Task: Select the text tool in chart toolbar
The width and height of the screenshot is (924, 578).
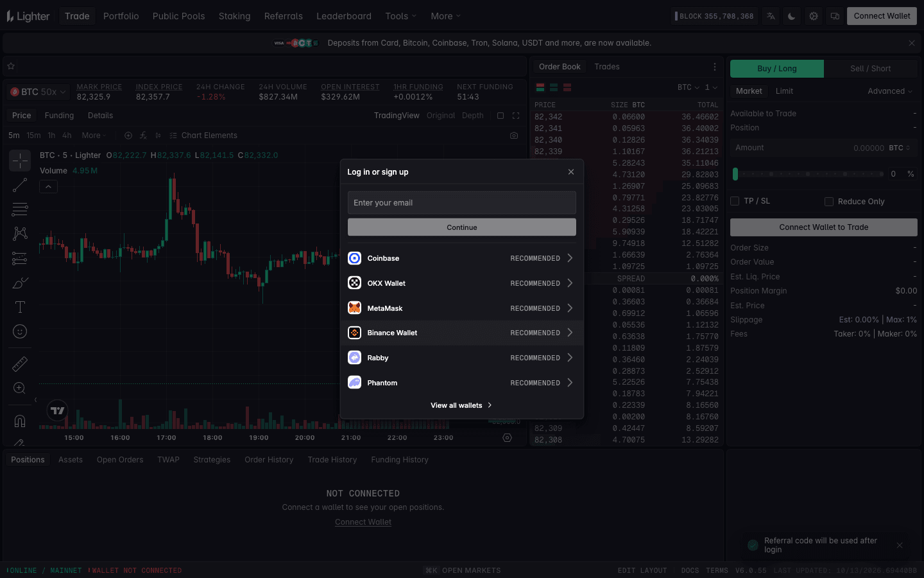Action: pyautogui.click(x=20, y=307)
